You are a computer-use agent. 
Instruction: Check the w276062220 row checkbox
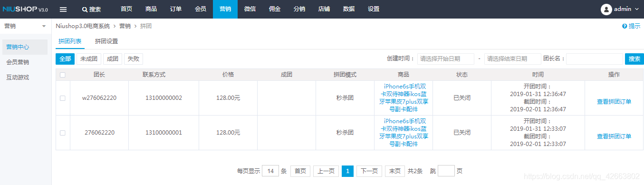point(63,98)
